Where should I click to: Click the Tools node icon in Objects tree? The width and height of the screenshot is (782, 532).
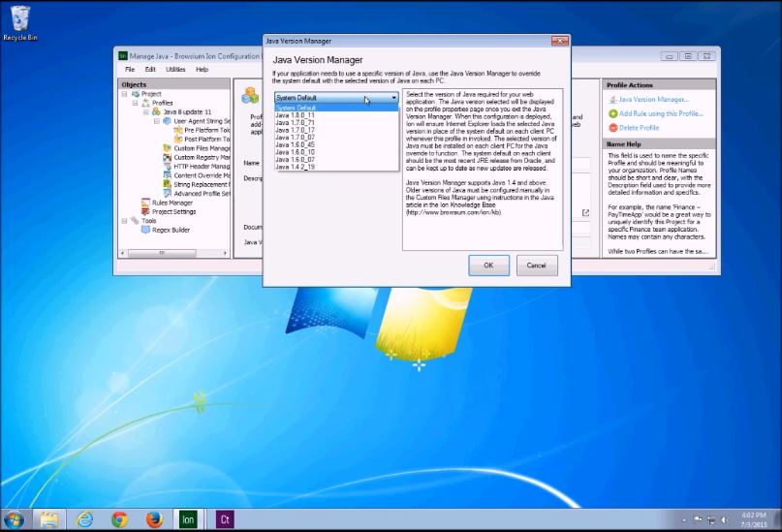pyautogui.click(x=135, y=220)
